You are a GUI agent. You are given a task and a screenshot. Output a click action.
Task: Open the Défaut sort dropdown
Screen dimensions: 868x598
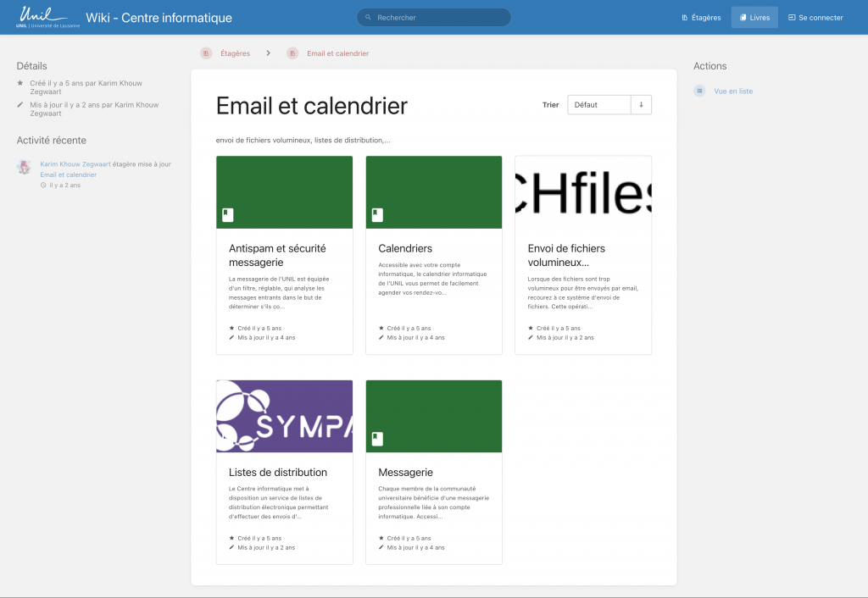tap(598, 105)
